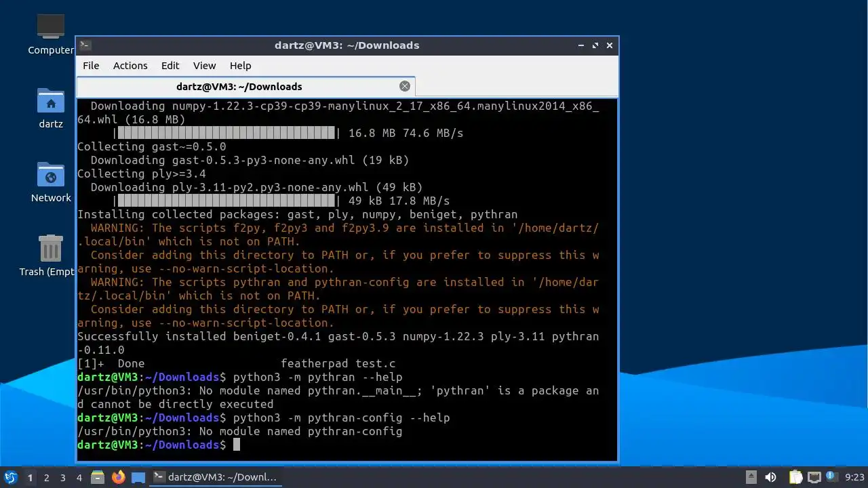This screenshot has width=868, height=488.
Task: Click the terminal prompt cursor
Action: coord(237,445)
